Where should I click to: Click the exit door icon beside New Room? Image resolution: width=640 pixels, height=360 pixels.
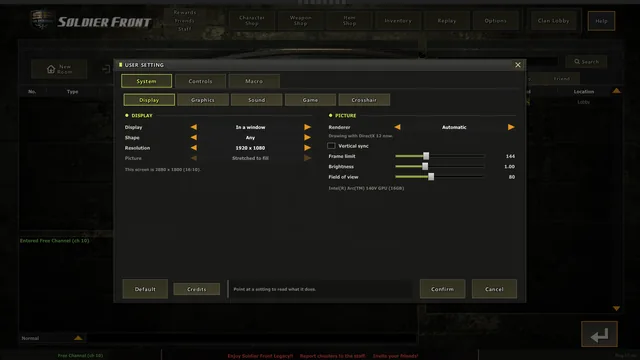pos(106,69)
